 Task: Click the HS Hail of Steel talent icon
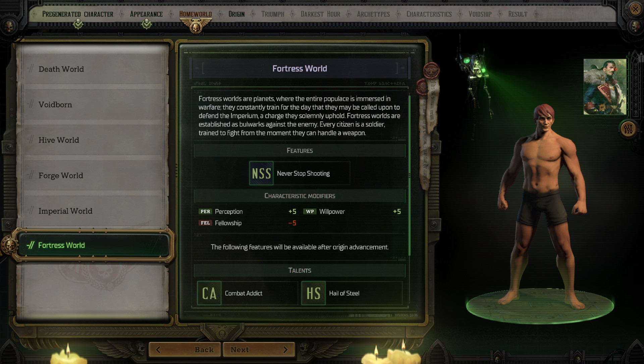(x=315, y=292)
